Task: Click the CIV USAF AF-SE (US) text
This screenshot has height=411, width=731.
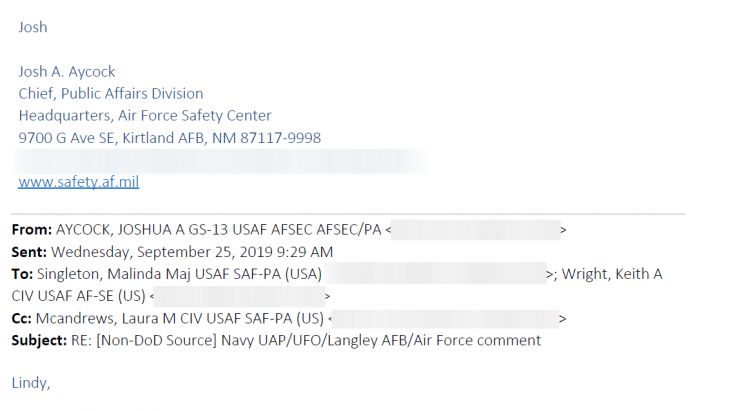Action: click(x=78, y=296)
